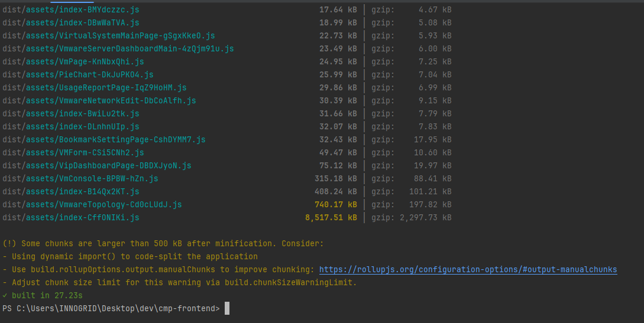Click the BookmarkSettingPage-CshDYMM7.js file path
This screenshot has width=644, height=323.
pyautogui.click(x=104, y=140)
